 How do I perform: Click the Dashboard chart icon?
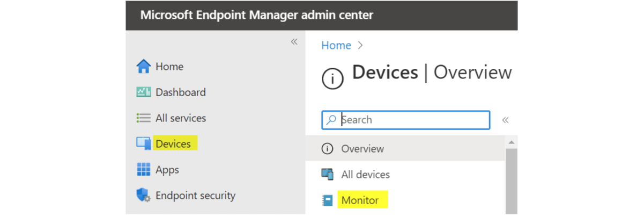[144, 92]
